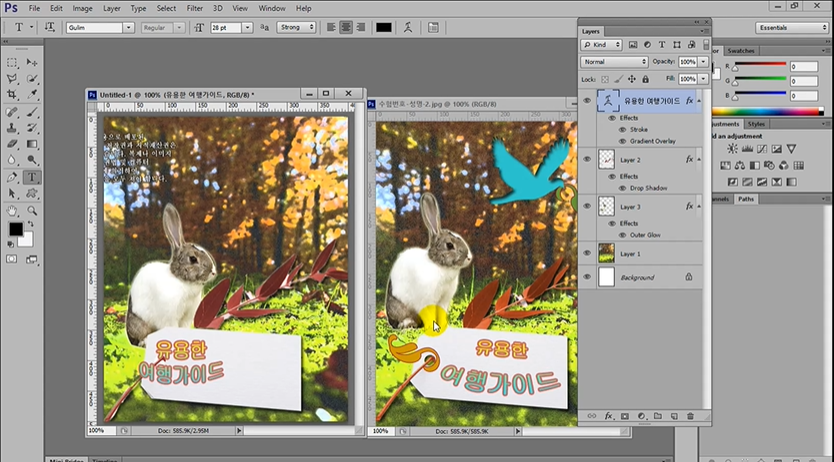This screenshot has height=462, width=834.
Task: Select the Move tool
Action: pos(32,63)
